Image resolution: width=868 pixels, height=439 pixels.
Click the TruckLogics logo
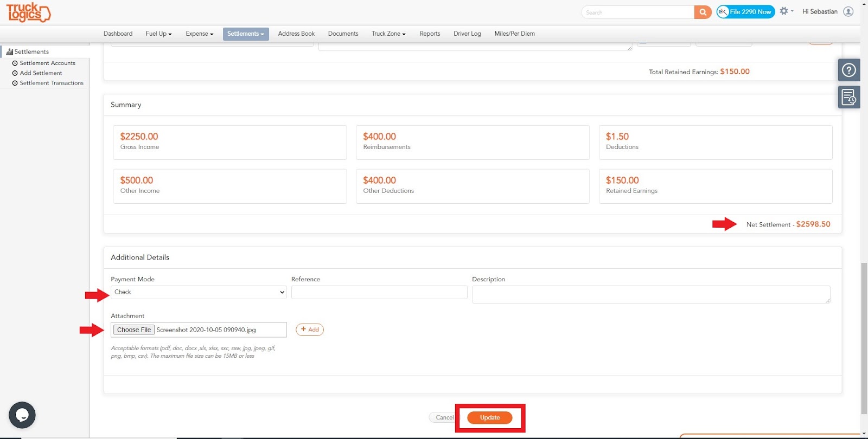[28, 12]
